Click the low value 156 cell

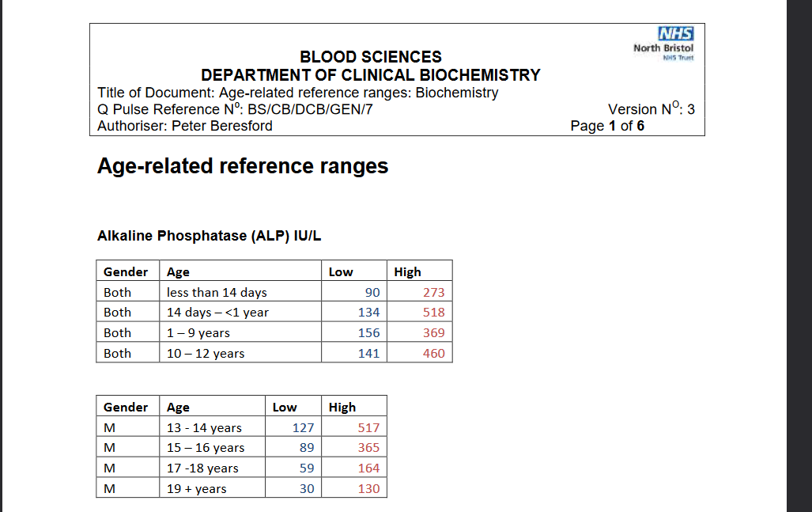pyautogui.click(x=368, y=333)
